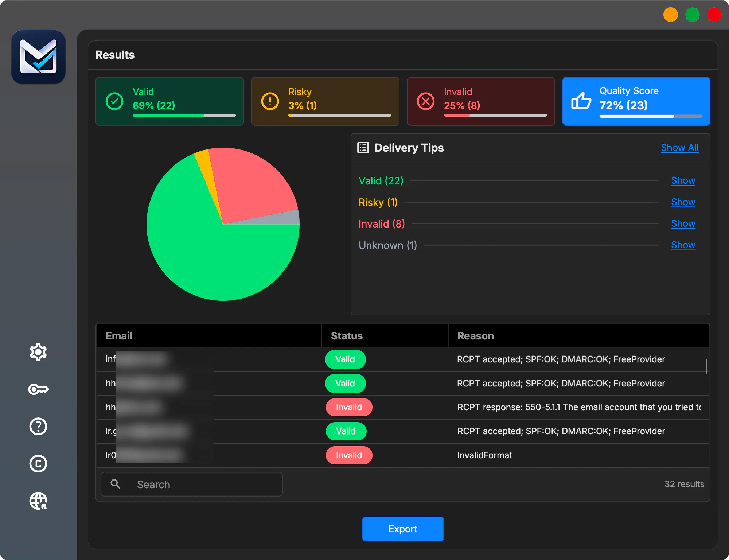Select the Quality Score 72% card
Screen dimensions: 729x560
[636, 101]
